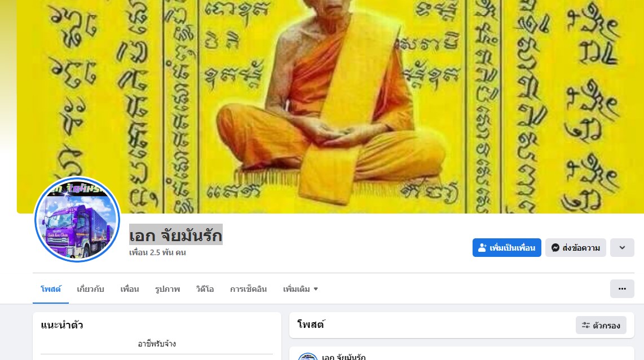Image resolution: width=644 pixels, height=360 pixels.
Task: Click the Messenger icon in message button
Action: point(555,247)
